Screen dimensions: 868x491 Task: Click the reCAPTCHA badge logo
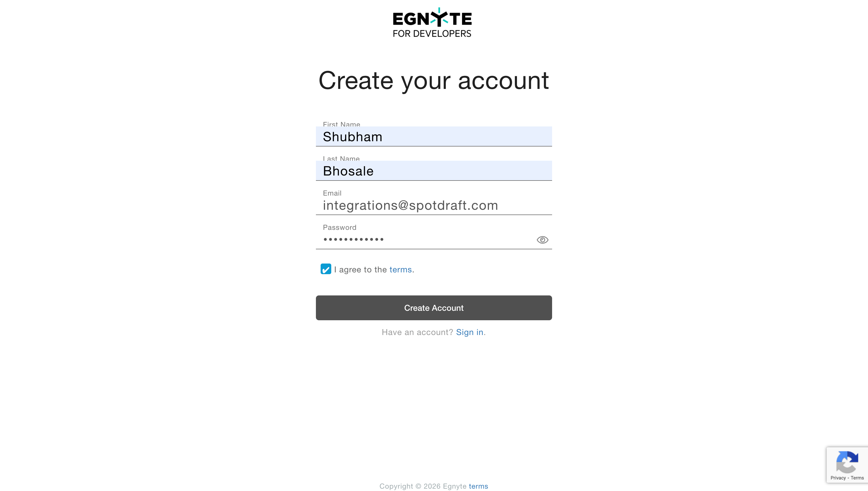[x=847, y=462]
